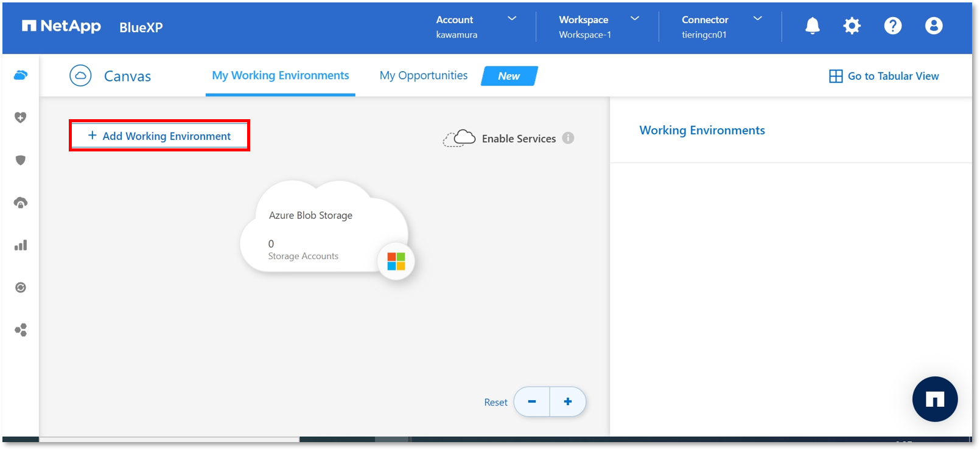The width and height of the screenshot is (980, 450).
Task: Click the 0 Storage Accounts text
Action: click(x=303, y=249)
